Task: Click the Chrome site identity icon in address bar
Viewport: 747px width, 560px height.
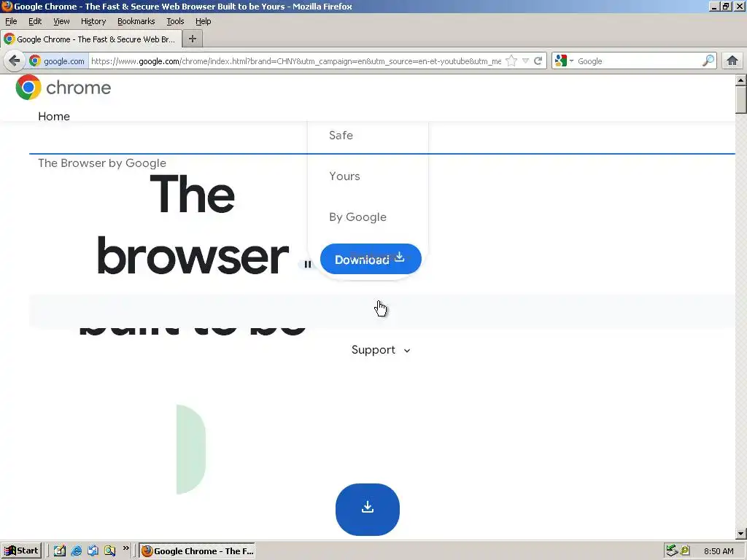Action: pos(35,61)
